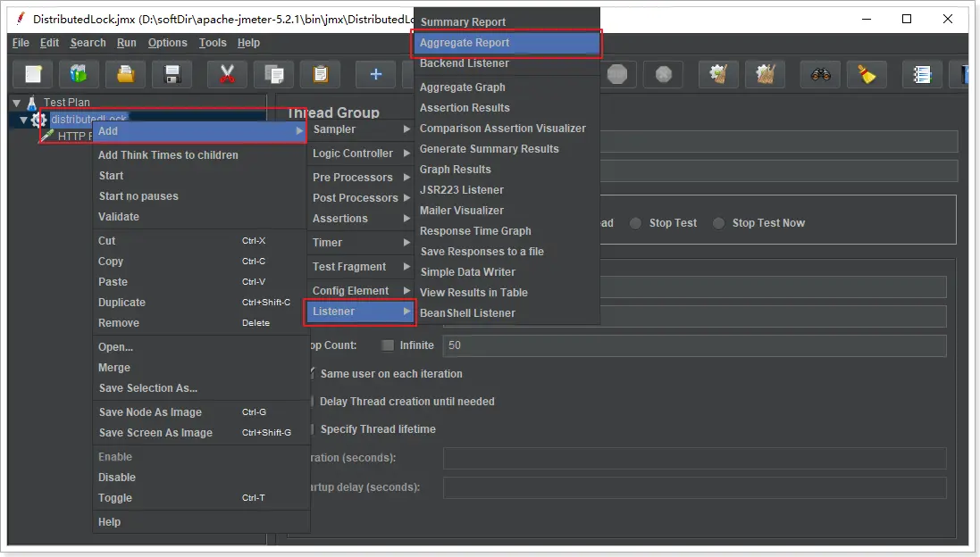Open the Sampler submenu
980x557 pixels.
(x=360, y=129)
